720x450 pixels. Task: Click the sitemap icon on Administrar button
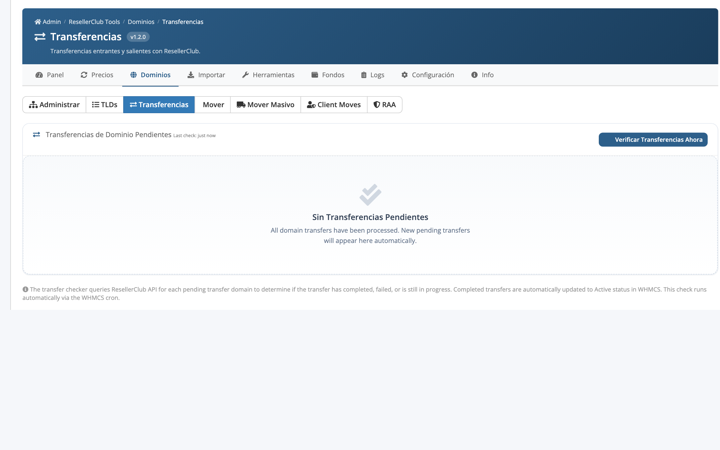(x=33, y=105)
